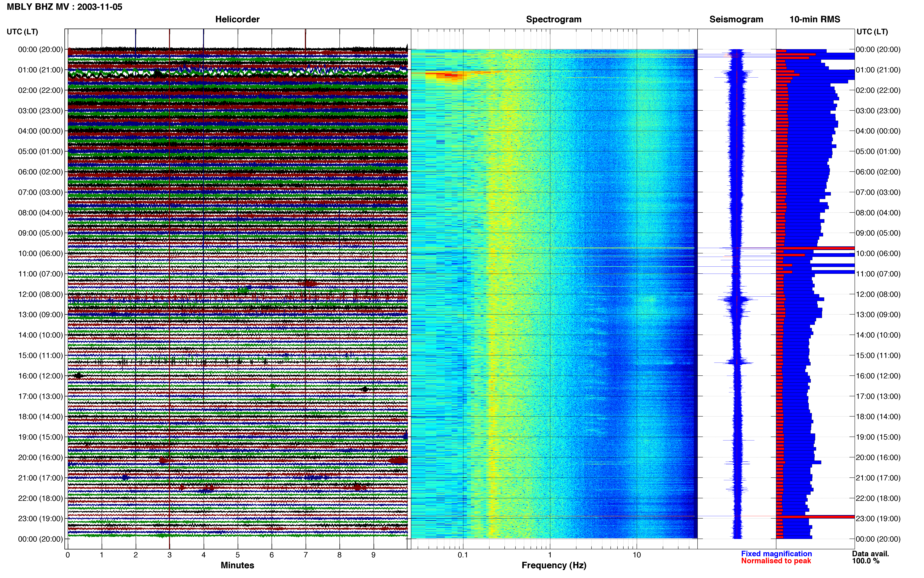This screenshot has height=578, width=924.
Task: Click right-side time label '06:00 (02:00)'
Action: (x=878, y=172)
